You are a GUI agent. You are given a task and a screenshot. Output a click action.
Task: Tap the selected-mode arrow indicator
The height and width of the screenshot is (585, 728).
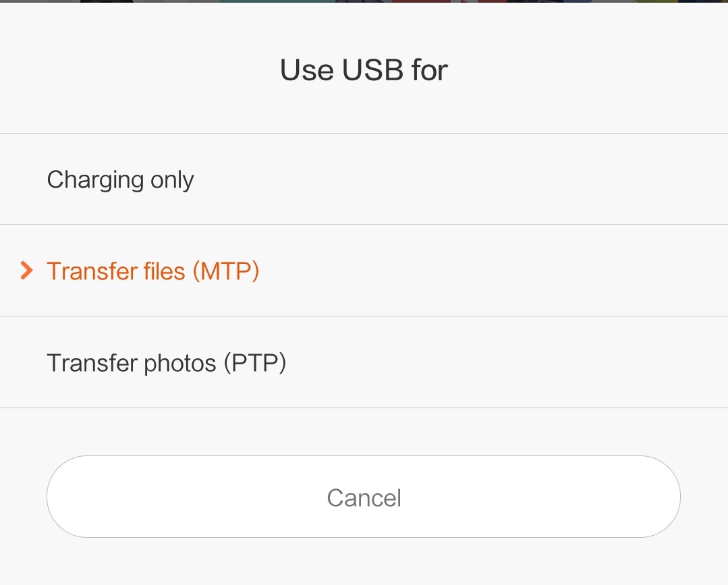point(27,271)
